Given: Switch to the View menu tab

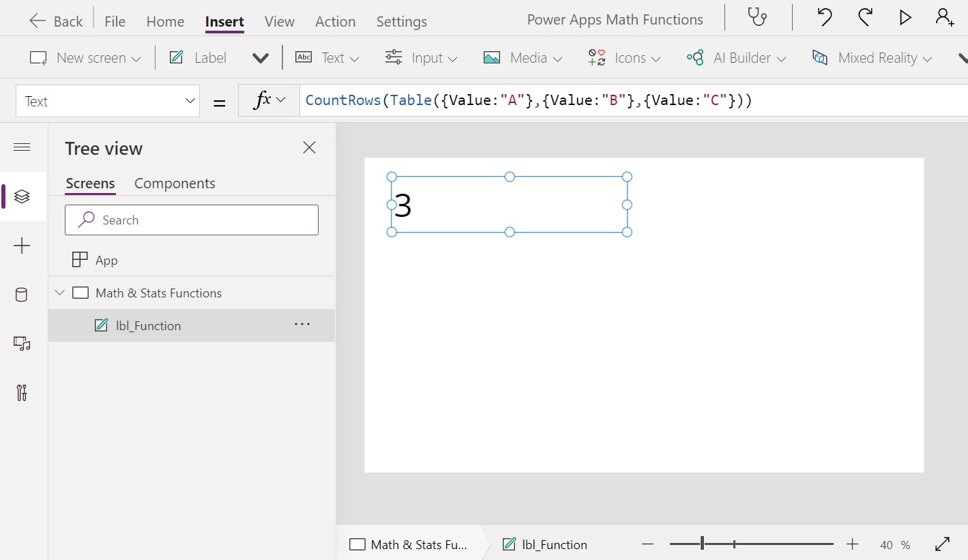Looking at the screenshot, I should [279, 22].
